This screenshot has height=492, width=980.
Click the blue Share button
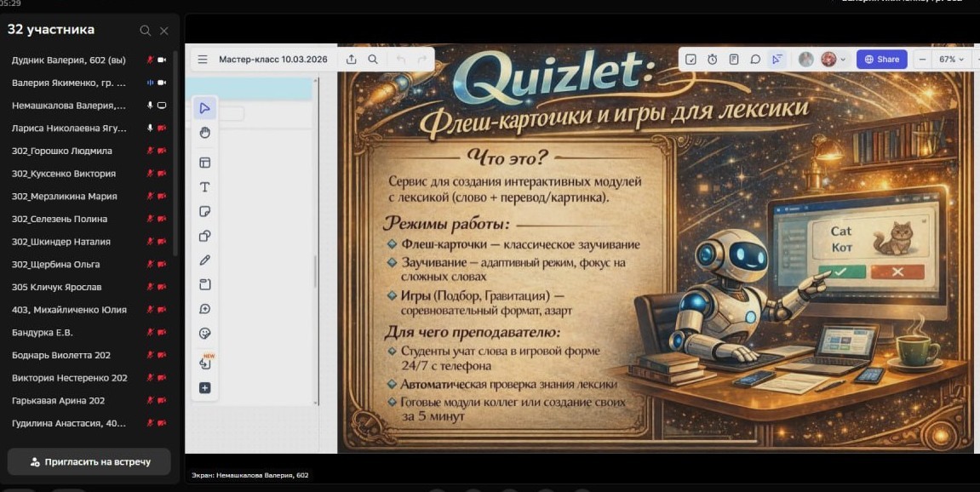click(x=881, y=60)
